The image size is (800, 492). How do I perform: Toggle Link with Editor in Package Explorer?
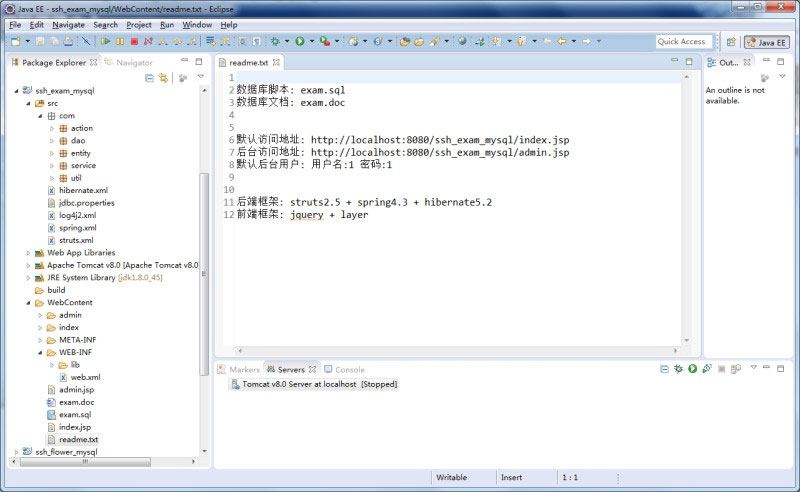pos(163,77)
